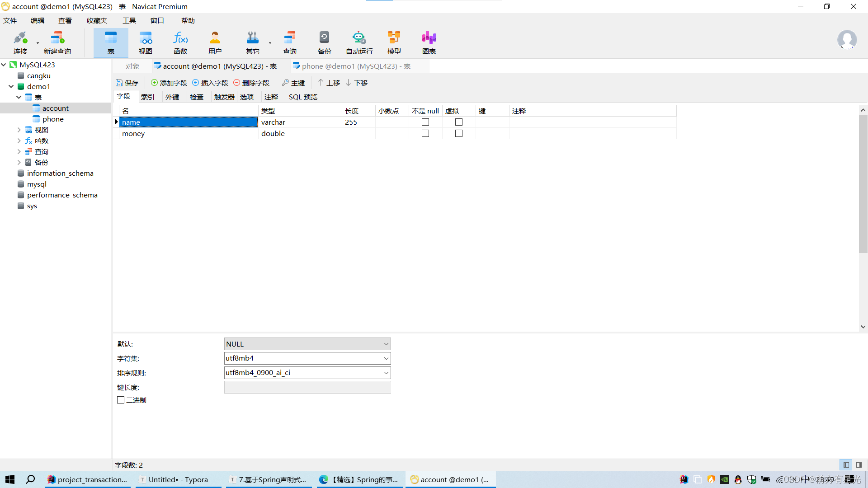Open the 自动运行 (Auto Run) tool
Screen dimensions: 868x488
359,42
